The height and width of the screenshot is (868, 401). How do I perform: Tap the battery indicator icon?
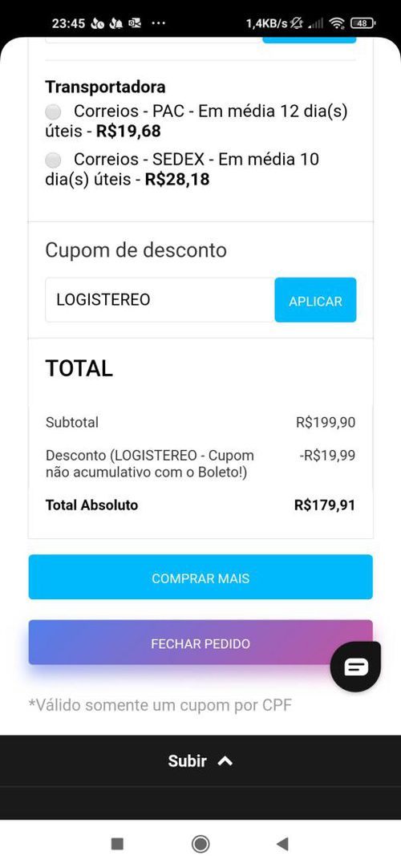tap(363, 23)
